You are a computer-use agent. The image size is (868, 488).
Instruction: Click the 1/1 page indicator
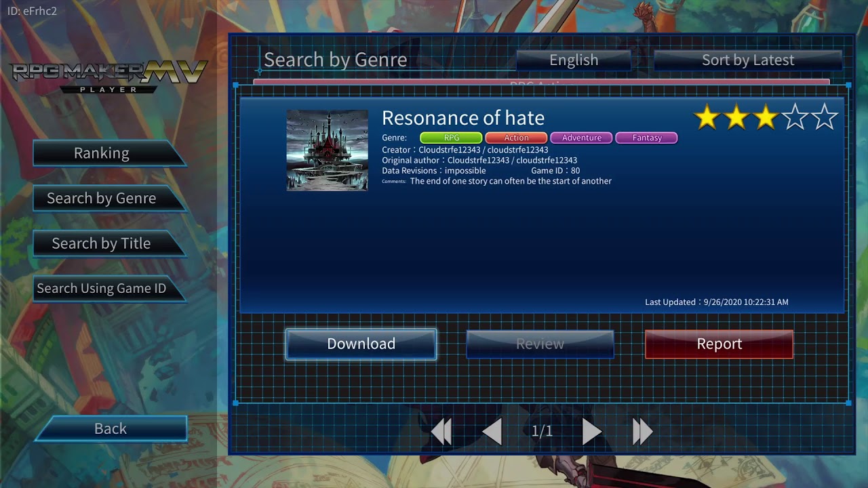coord(542,431)
